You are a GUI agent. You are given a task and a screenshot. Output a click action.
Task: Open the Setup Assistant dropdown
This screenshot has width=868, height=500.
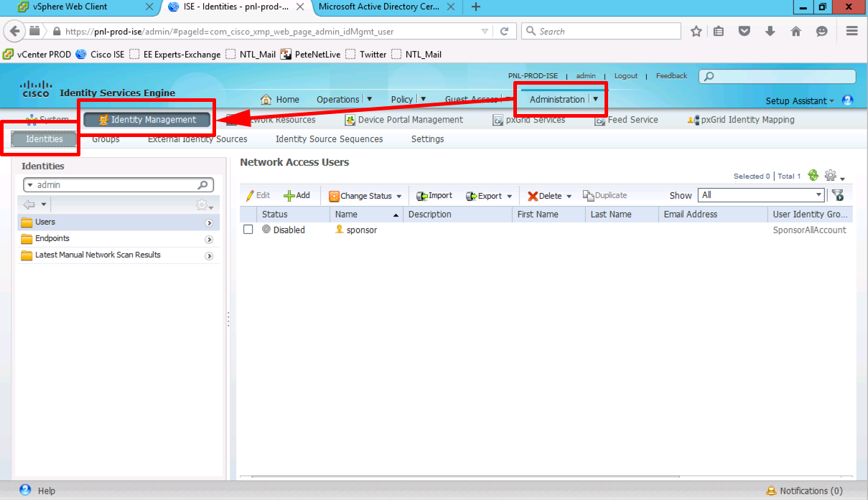tap(800, 101)
